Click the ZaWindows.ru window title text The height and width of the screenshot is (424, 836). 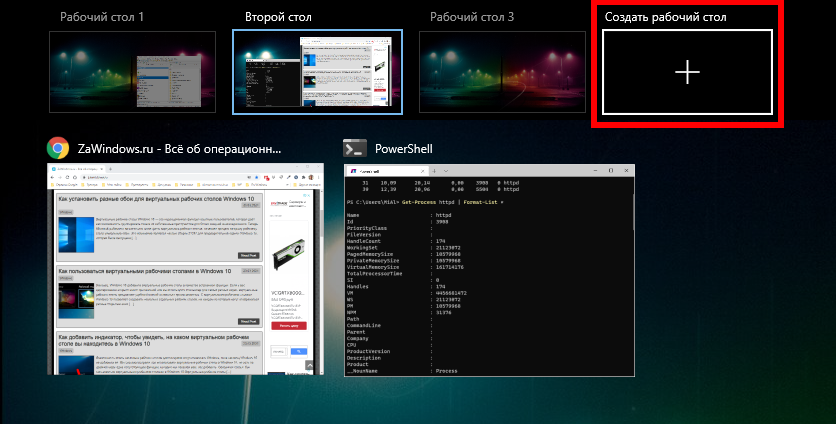point(179,148)
